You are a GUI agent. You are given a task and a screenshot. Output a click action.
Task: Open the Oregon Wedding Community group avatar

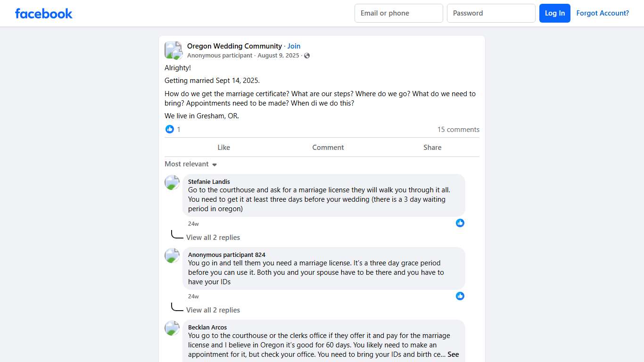(x=173, y=50)
